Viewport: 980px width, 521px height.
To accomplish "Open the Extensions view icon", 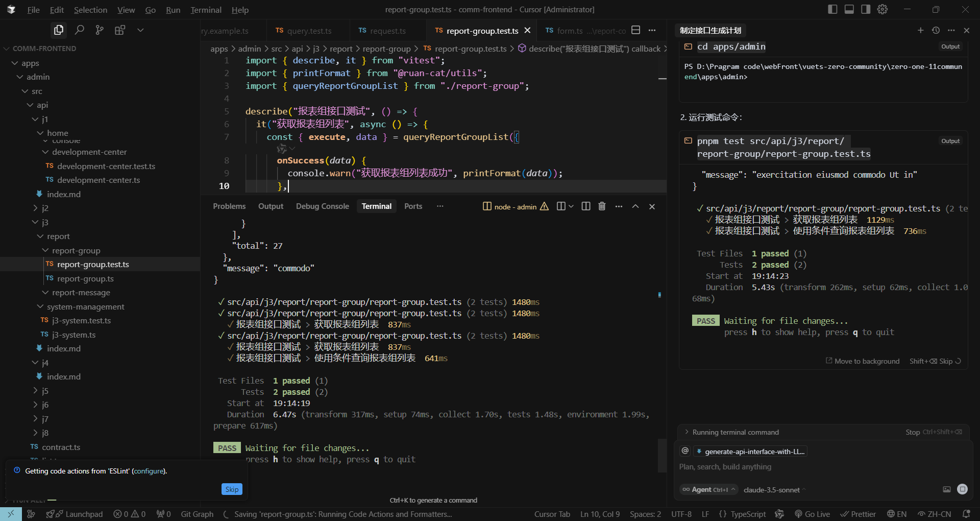I will (x=120, y=30).
